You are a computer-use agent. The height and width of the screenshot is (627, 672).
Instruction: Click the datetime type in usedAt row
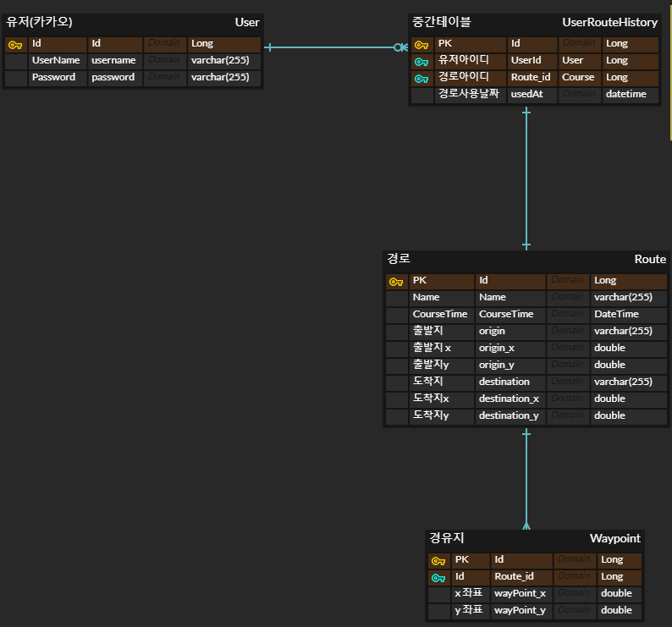tap(631, 95)
